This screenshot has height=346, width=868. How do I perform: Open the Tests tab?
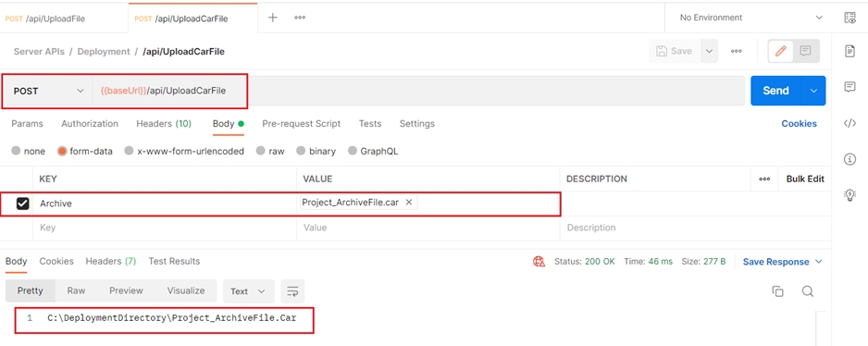coord(370,123)
